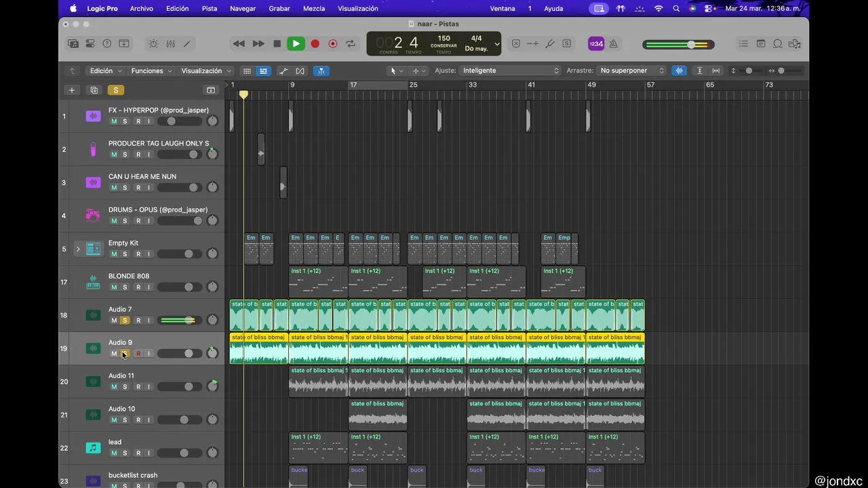Open the Smart Controls panel
Screen dimensions: 868x488
(153, 43)
